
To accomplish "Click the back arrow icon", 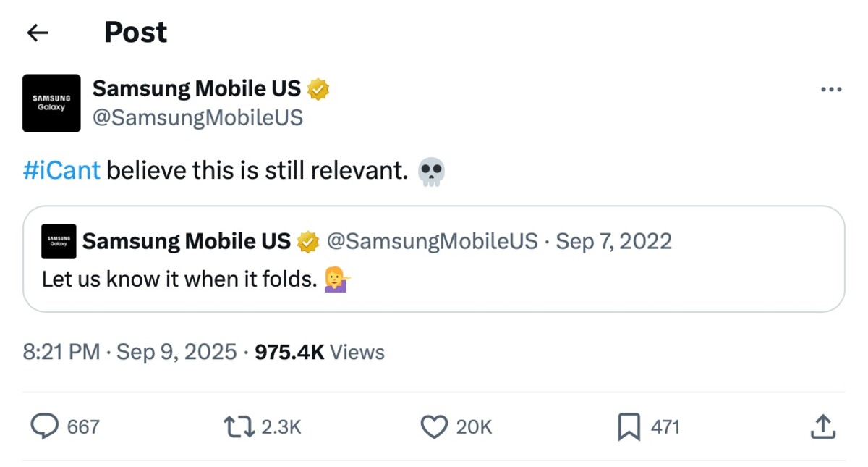I will click(x=37, y=33).
